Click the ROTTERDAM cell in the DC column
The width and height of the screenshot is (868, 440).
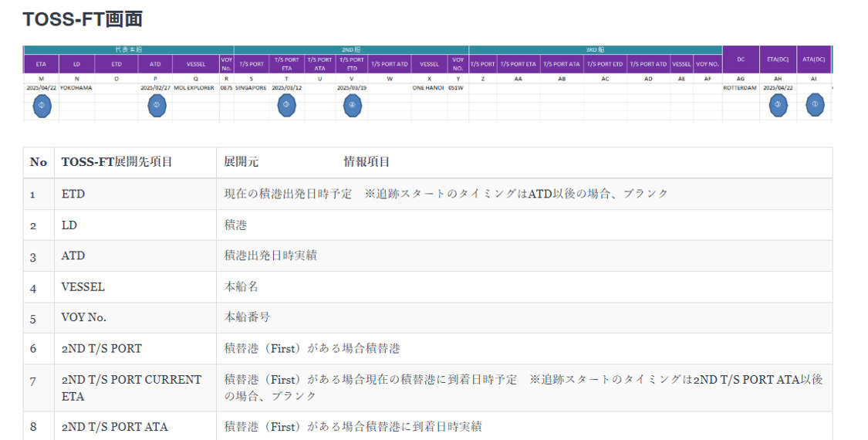tap(740, 88)
